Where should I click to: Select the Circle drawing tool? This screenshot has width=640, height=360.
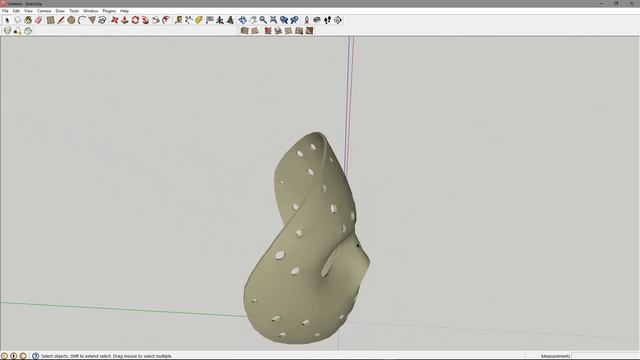click(71, 20)
